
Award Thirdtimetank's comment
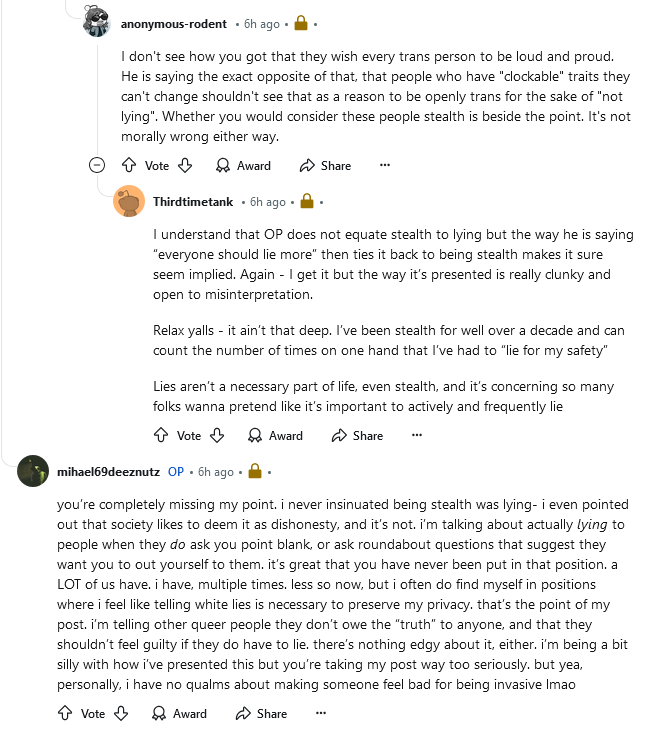tap(275, 436)
